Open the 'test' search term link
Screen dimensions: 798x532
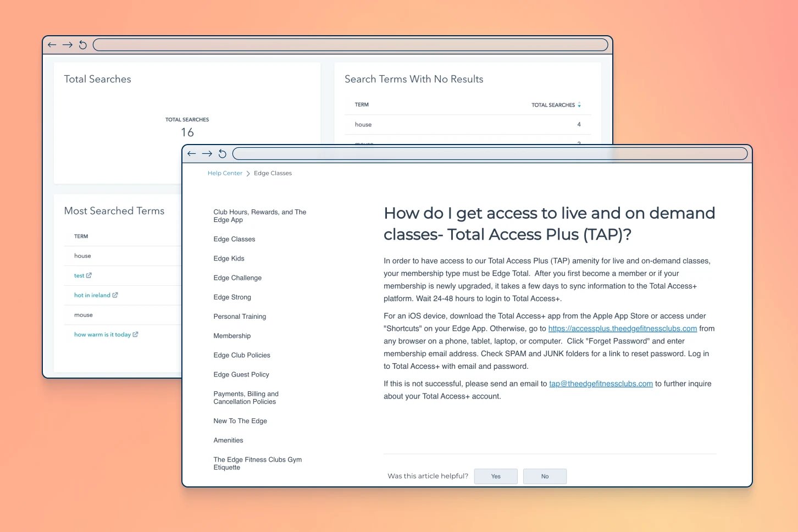click(79, 275)
